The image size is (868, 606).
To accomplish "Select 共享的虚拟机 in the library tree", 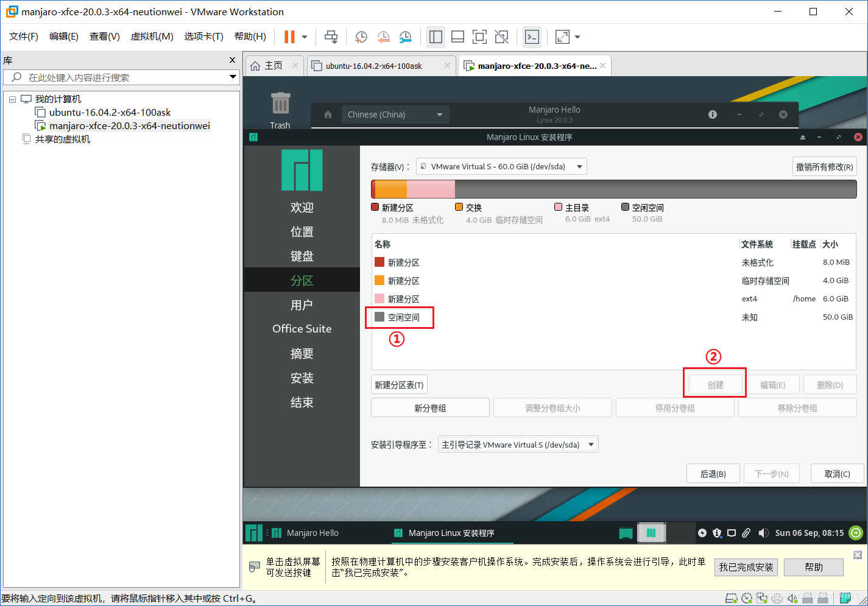I will (x=62, y=139).
